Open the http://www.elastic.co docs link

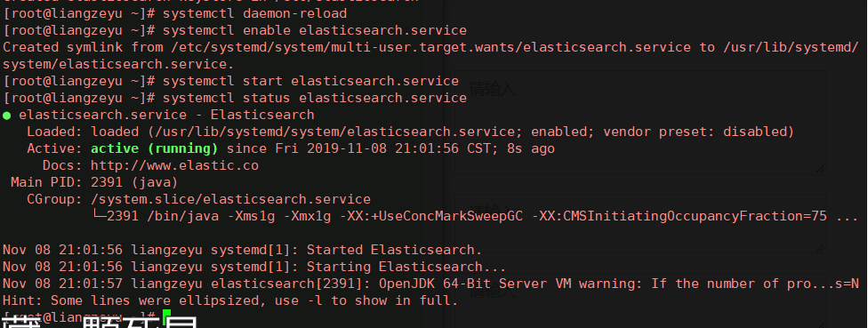174,165
